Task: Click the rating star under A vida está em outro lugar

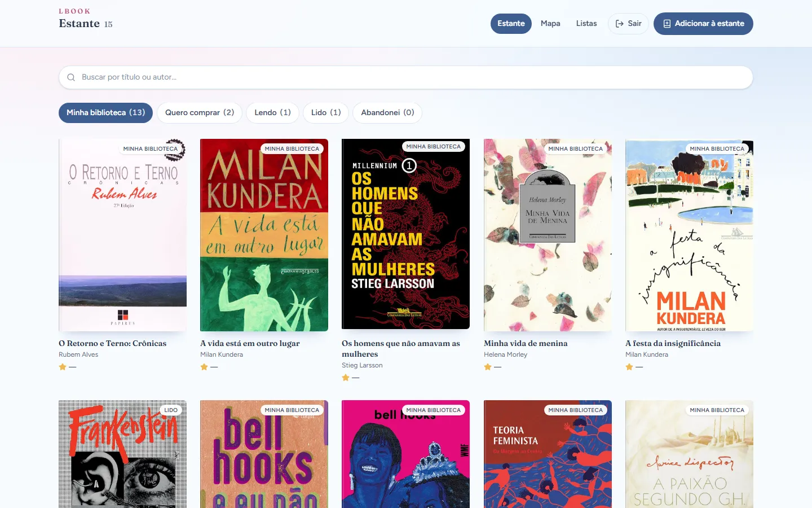Action: click(x=204, y=367)
